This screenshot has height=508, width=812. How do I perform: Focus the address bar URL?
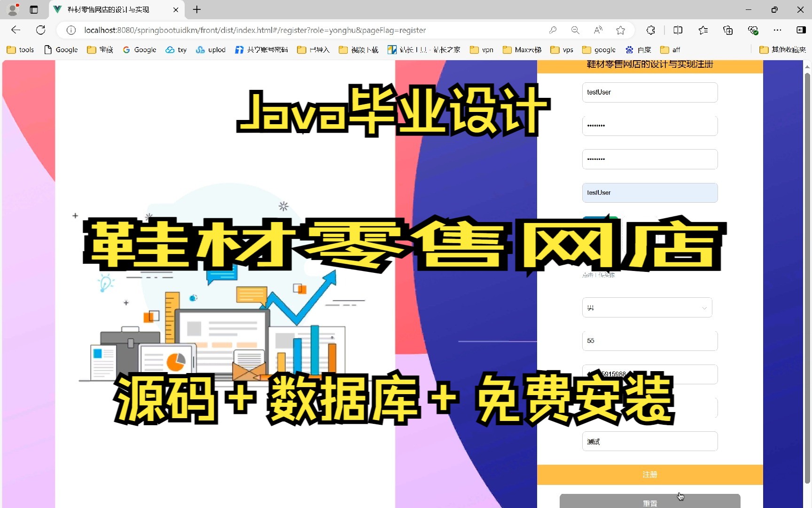pyautogui.click(x=255, y=30)
